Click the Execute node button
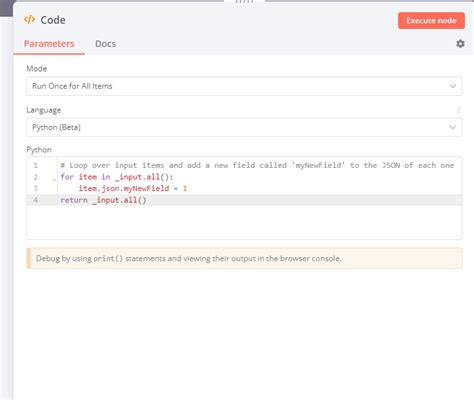This screenshot has width=474, height=400. pyautogui.click(x=431, y=21)
